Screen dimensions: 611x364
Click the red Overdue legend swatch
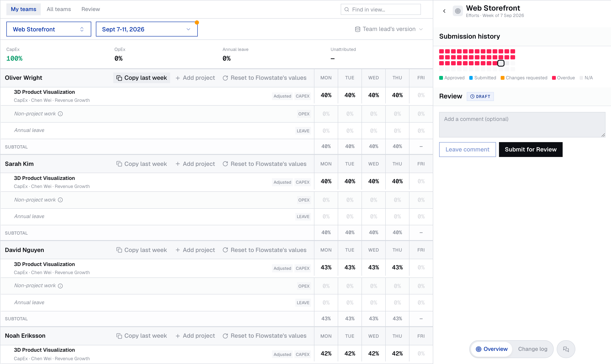pos(554,78)
